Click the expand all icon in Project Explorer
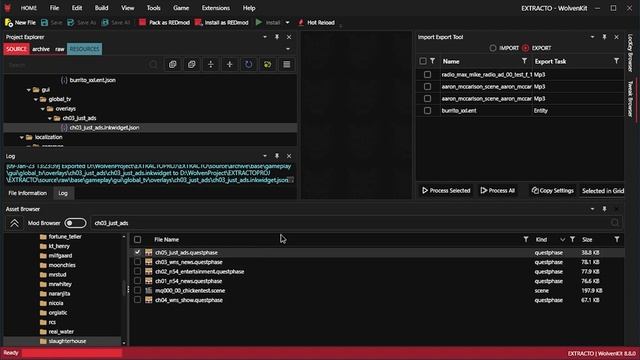The image size is (640, 360). pos(173,64)
